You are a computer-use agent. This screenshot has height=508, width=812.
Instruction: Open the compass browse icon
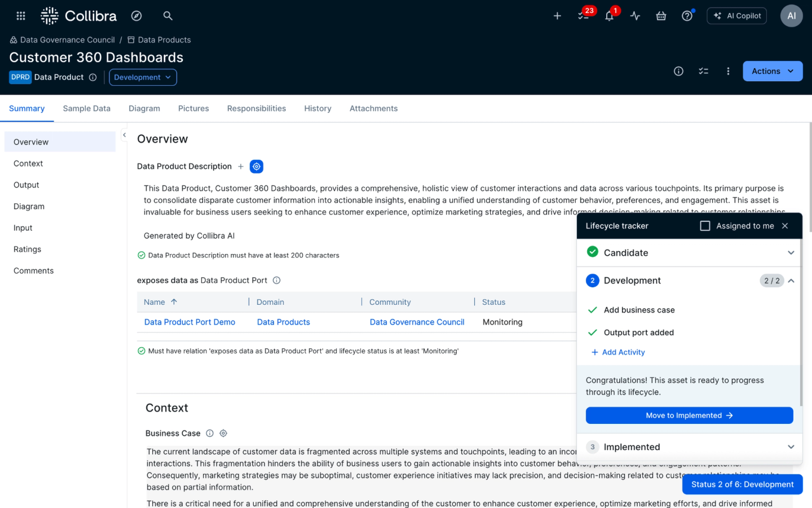coord(136,16)
